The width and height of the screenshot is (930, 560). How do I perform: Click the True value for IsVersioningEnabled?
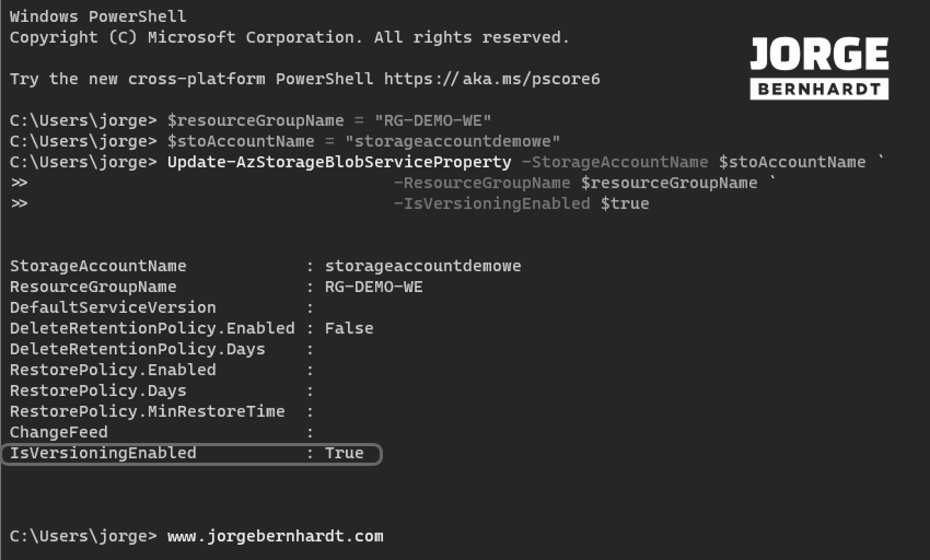(344, 453)
